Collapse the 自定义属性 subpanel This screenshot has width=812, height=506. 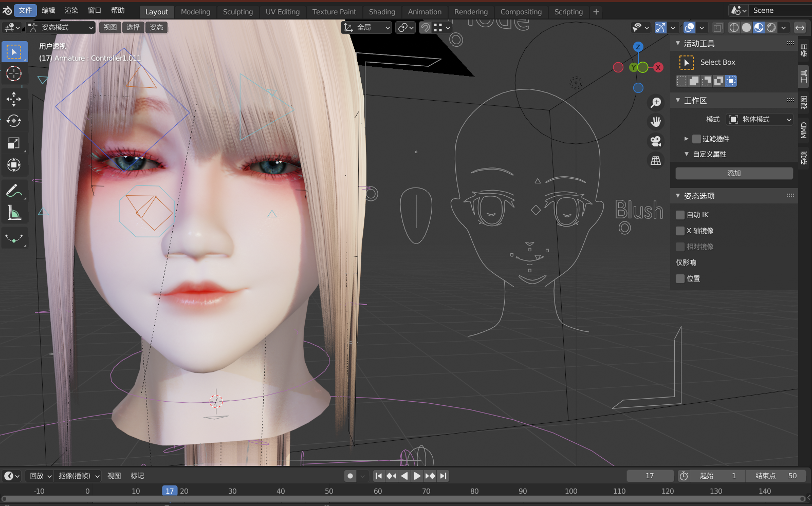click(687, 154)
